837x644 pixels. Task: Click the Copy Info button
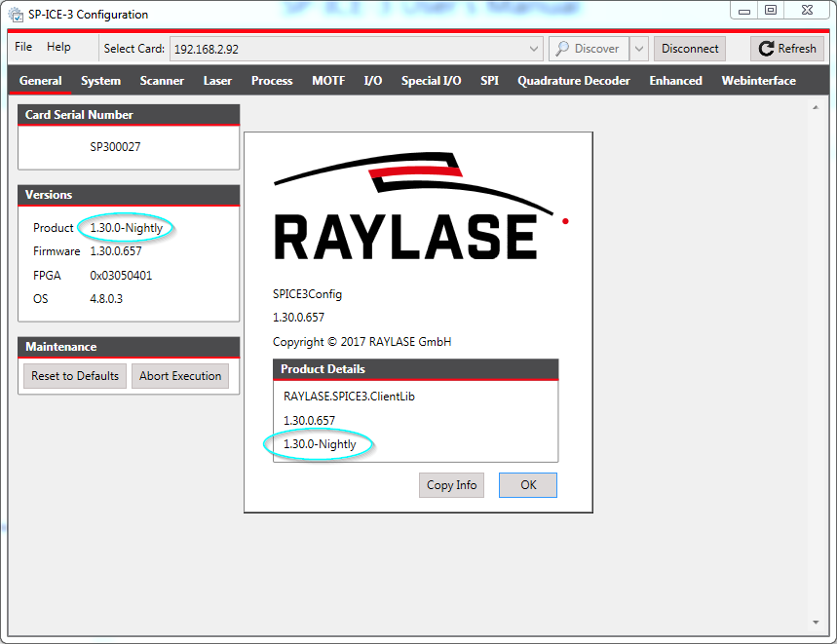pos(451,485)
